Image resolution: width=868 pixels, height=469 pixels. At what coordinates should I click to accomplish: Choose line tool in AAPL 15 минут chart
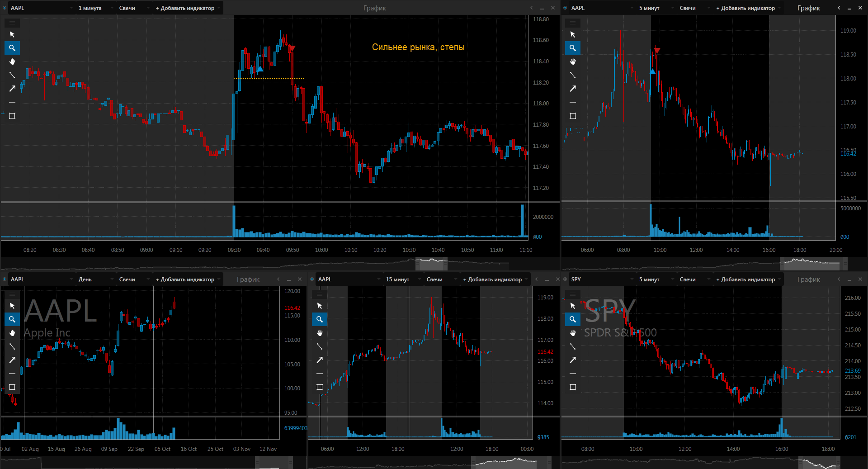[x=320, y=346]
